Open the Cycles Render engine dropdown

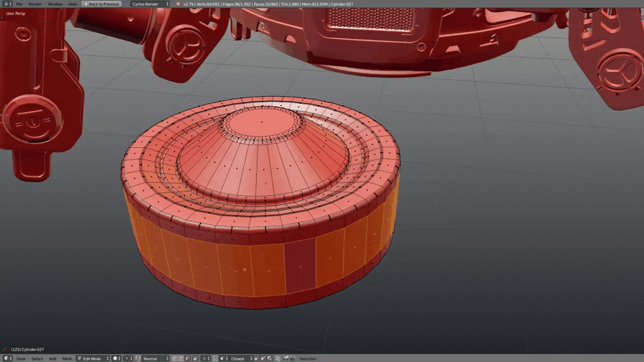150,4
